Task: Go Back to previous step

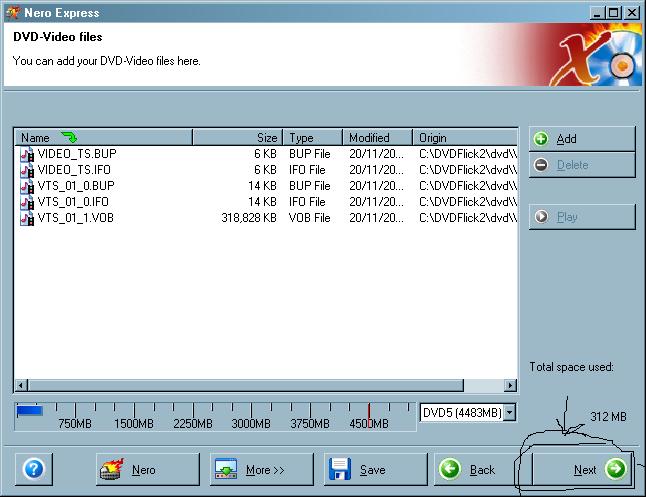Action: [478, 469]
